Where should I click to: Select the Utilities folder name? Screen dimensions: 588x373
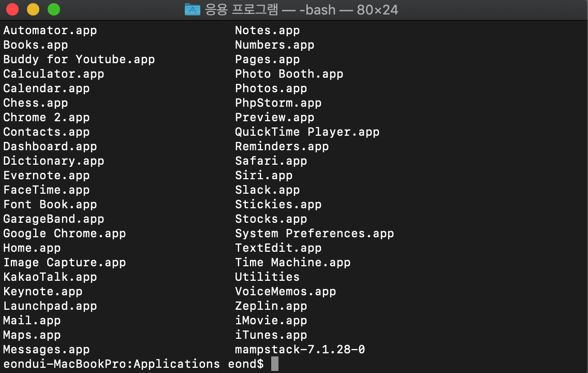pos(267,277)
